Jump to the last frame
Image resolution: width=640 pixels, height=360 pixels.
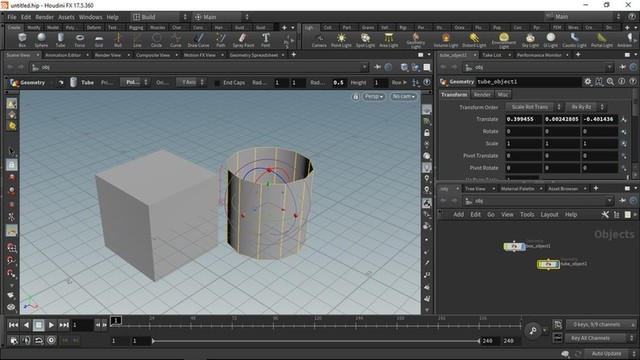(x=64, y=325)
